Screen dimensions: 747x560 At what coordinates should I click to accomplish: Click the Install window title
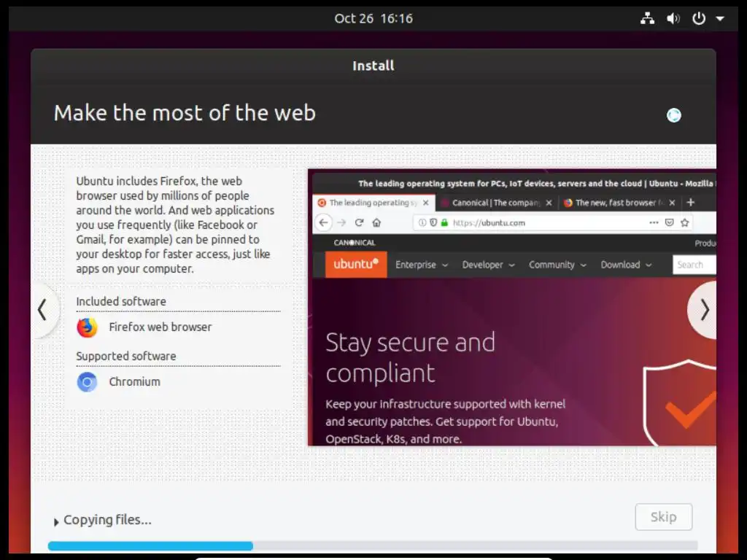[373, 66]
